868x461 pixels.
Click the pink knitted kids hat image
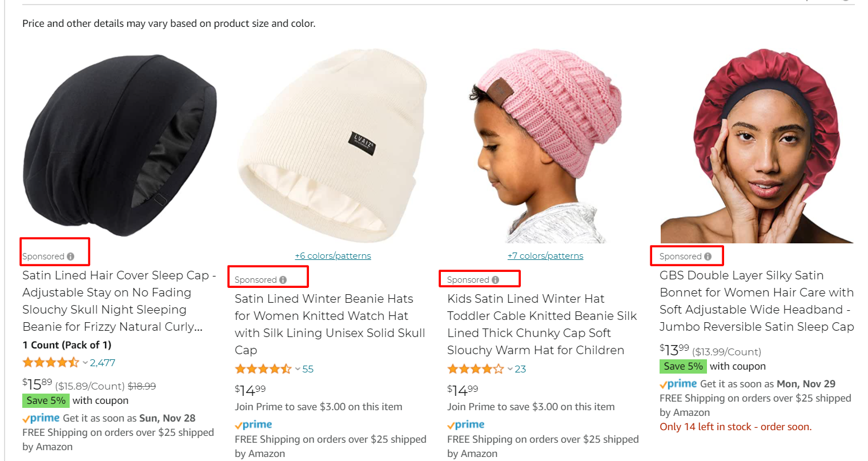pyautogui.click(x=545, y=147)
